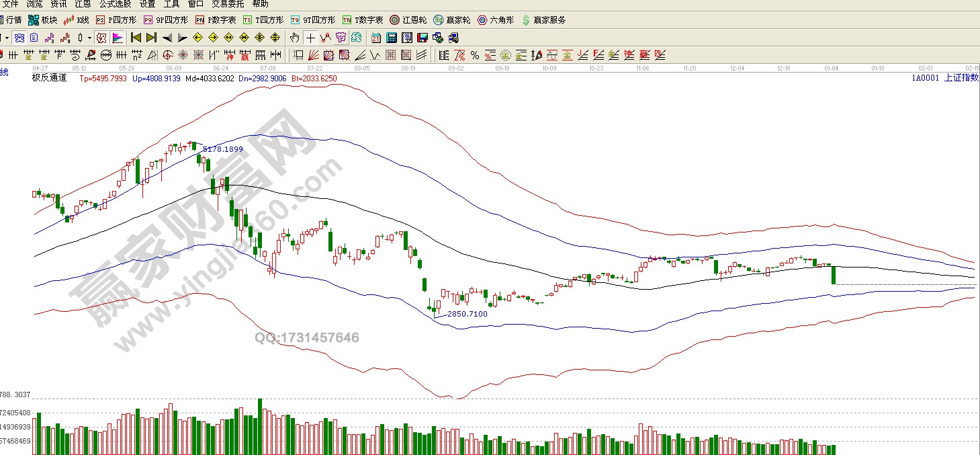Open the 交易委托 menu
Image resolution: width=980 pixels, height=455 pixels.
tap(228, 4)
